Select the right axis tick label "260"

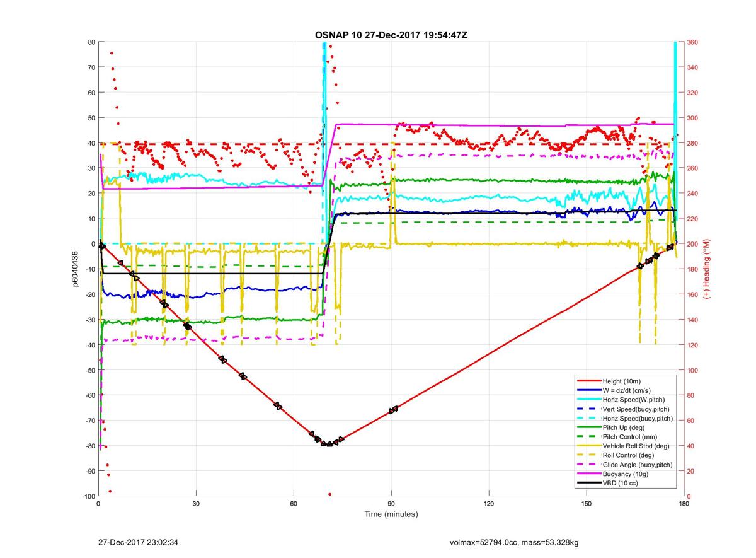pos(693,168)
